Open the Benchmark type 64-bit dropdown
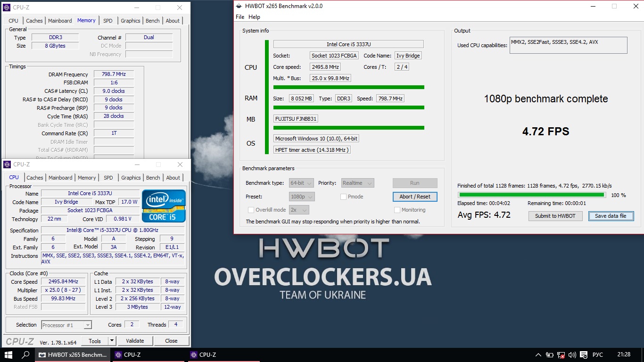 [x=302, y=183]
